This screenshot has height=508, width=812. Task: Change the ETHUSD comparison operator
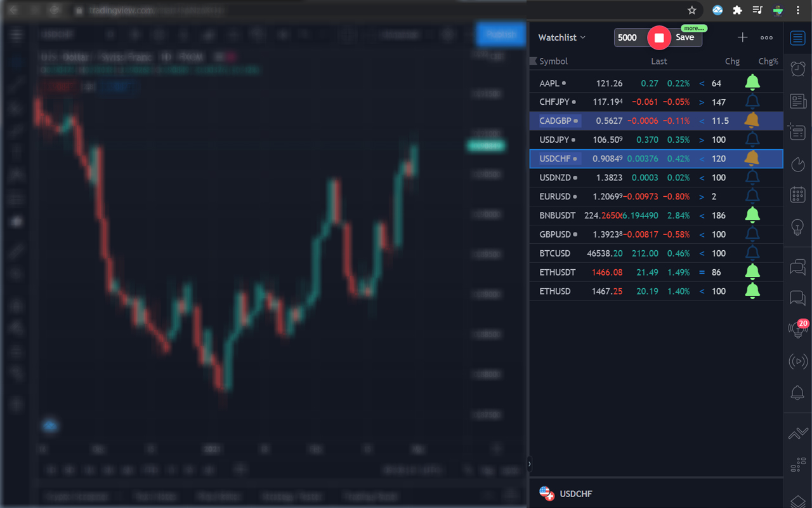click(702, 291)
